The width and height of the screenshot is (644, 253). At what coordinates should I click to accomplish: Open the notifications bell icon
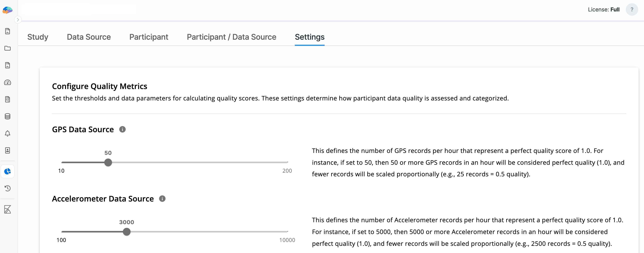8,133
